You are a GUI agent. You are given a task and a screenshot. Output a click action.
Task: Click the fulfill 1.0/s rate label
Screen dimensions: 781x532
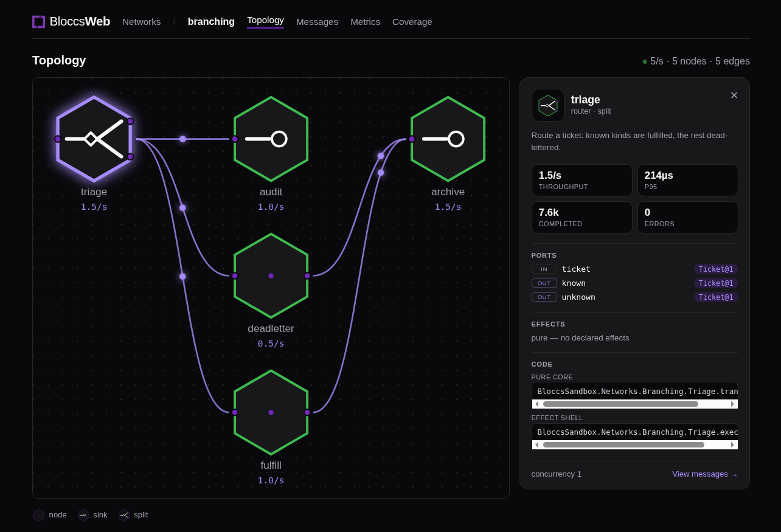(271, 480)
